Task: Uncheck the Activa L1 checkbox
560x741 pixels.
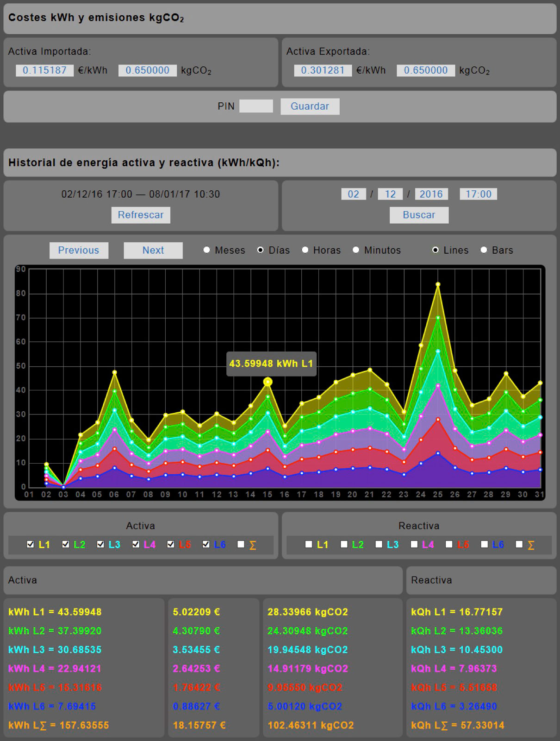Action: pos(31,545)
